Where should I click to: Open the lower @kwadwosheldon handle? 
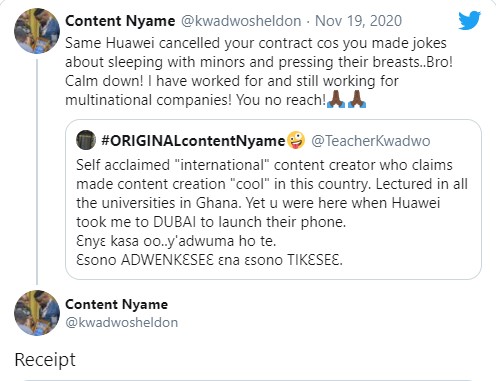click(121, 323)
